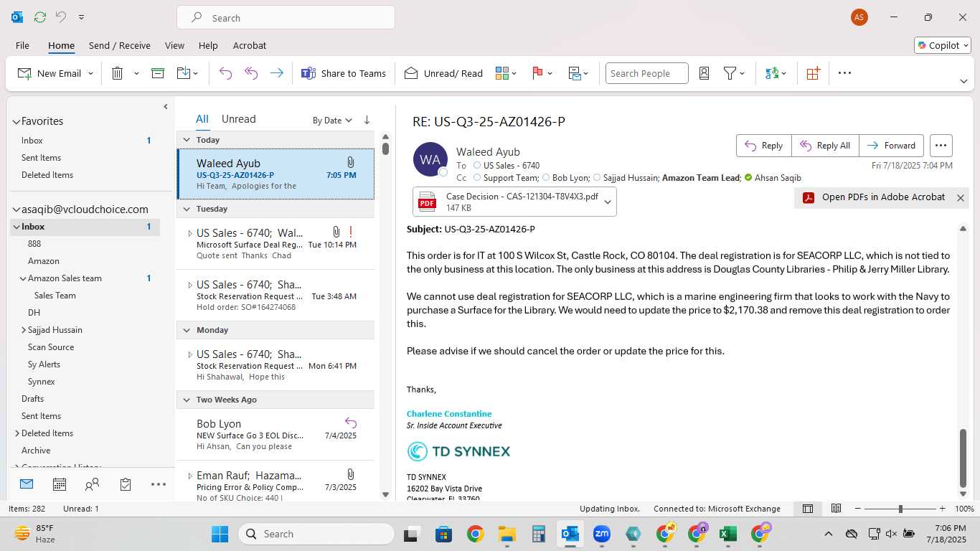Open the Address Book icon
The height and width of the screenshot is (551, 980).
(x=704, y=73)
